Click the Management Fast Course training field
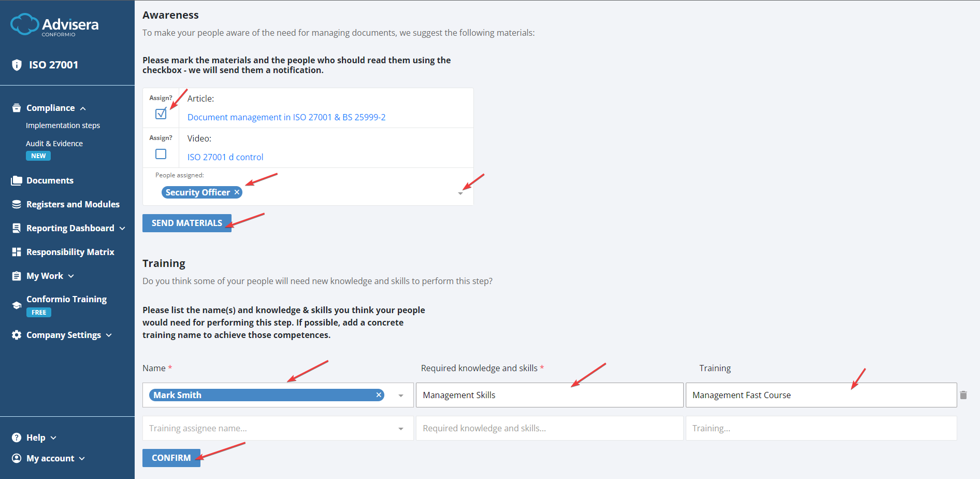The width and height of the screenshot is (980, 479). 820,395
